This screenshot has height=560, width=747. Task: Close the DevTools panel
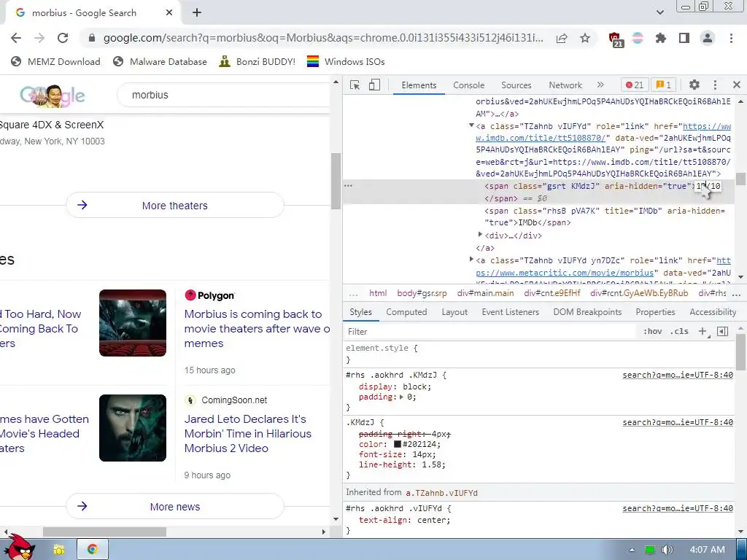(737, 85)
